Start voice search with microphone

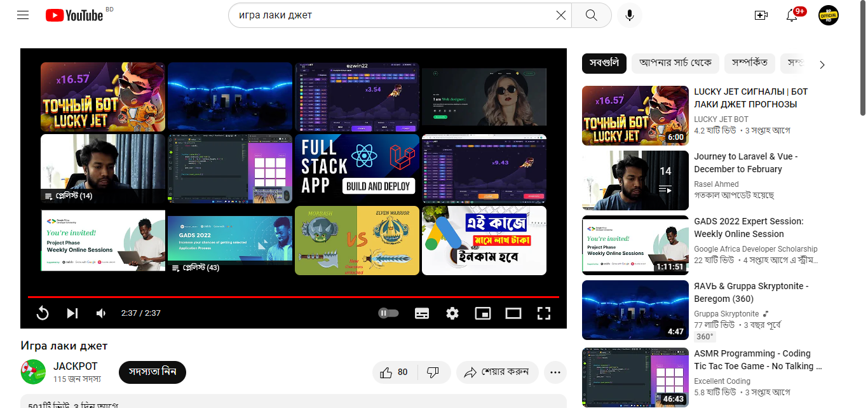(x=630, y=15)
